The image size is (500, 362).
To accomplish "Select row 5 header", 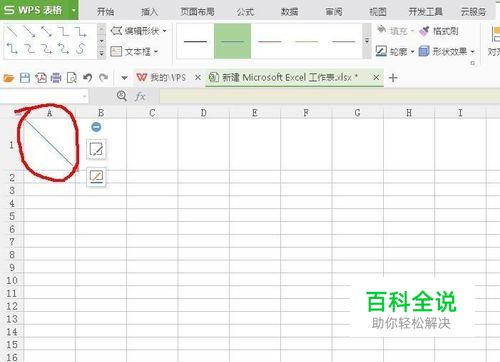I will (12, 216).
